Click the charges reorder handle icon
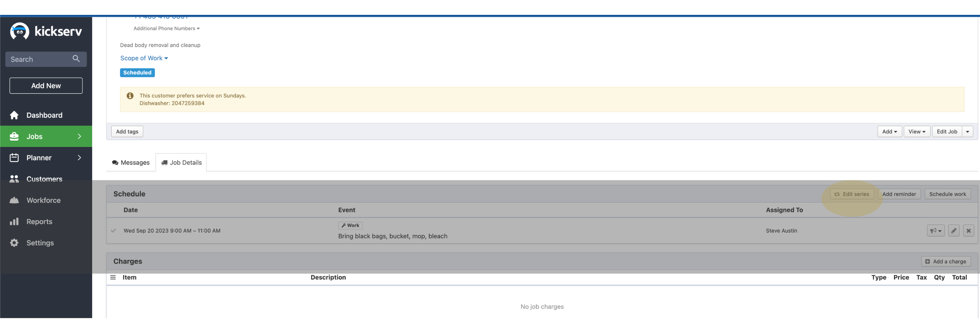 point(113,278)
